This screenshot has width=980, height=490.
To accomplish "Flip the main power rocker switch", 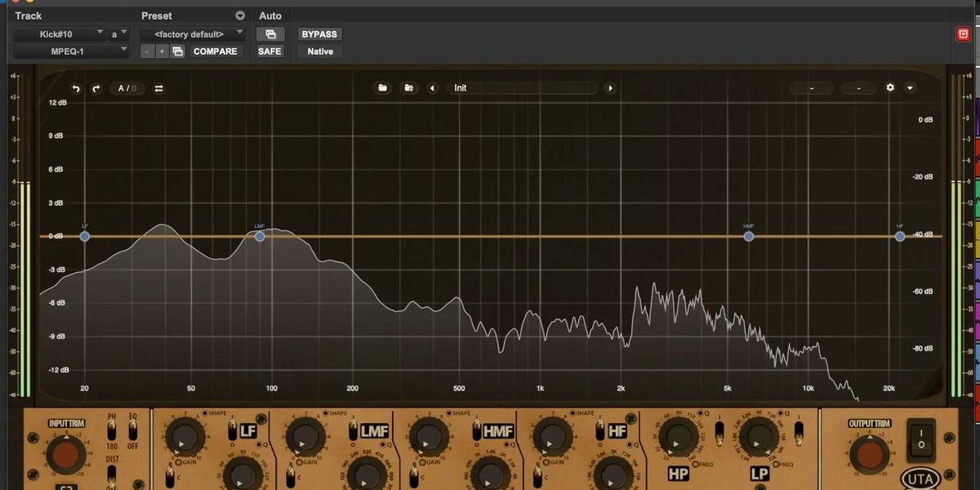I will (x=920, y=439).
